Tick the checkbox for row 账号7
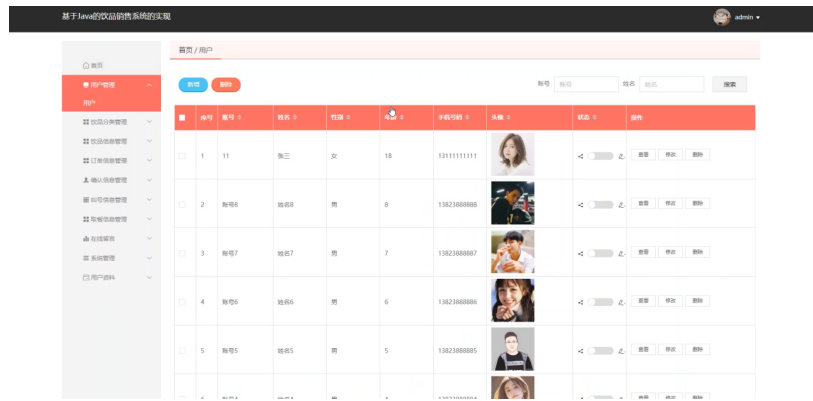This screenshot has width=813, height=401. (x=182, y=253)
